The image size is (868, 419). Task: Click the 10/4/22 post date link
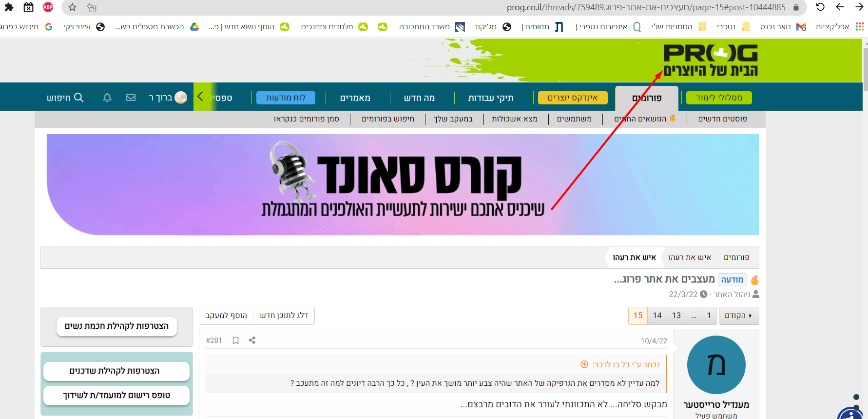654,341
